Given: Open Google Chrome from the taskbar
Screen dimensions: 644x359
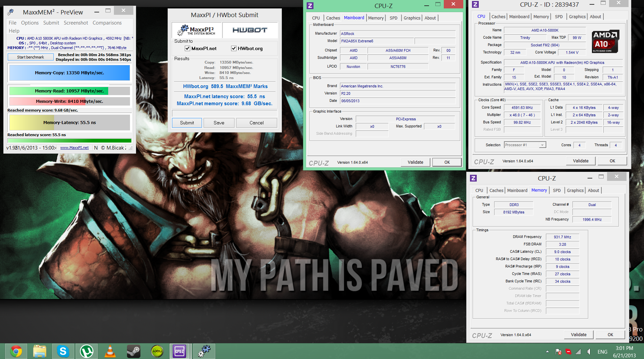Looking at the screenshot, I should (15, 352).
